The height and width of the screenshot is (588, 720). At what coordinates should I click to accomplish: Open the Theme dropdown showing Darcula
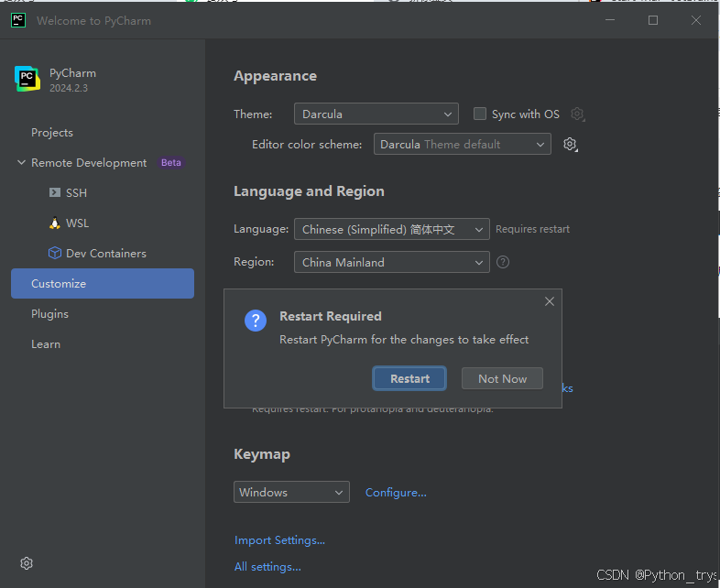pyautogui.click(x=376, y=114)
